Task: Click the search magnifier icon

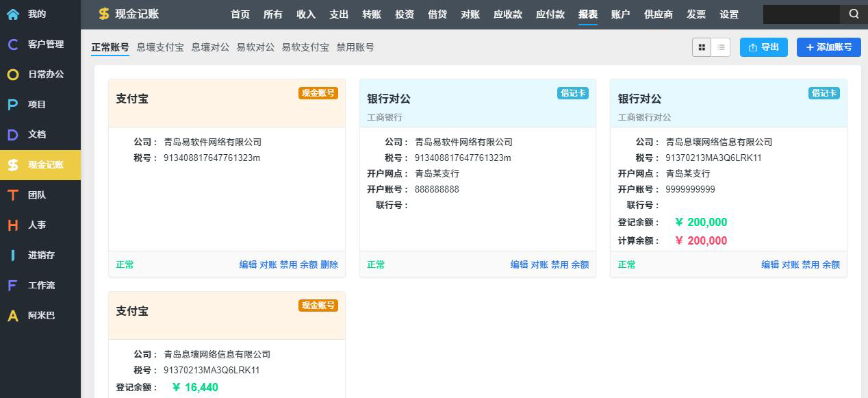Action: pyautogui.click(x=854, y=14)
